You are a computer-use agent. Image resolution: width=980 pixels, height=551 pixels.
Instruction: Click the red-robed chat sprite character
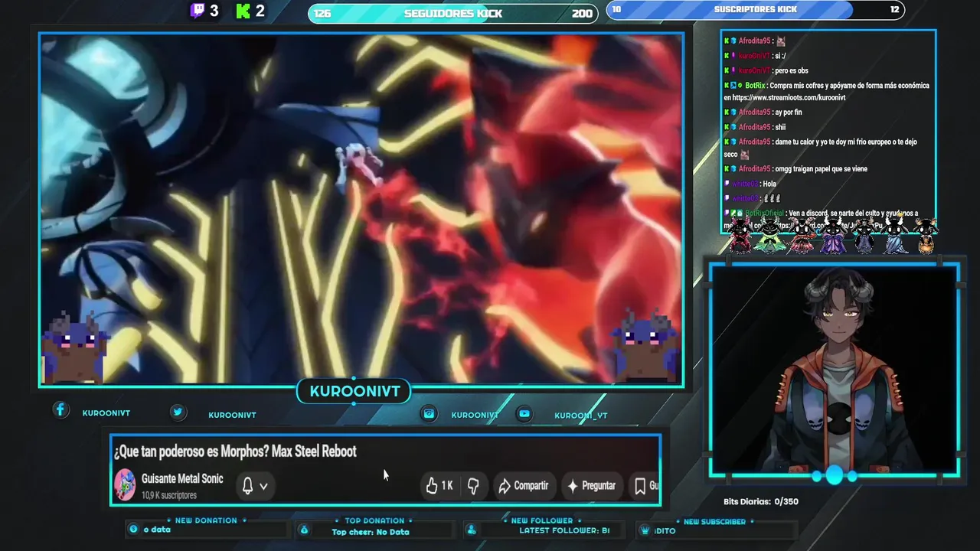tap(740, 234)
